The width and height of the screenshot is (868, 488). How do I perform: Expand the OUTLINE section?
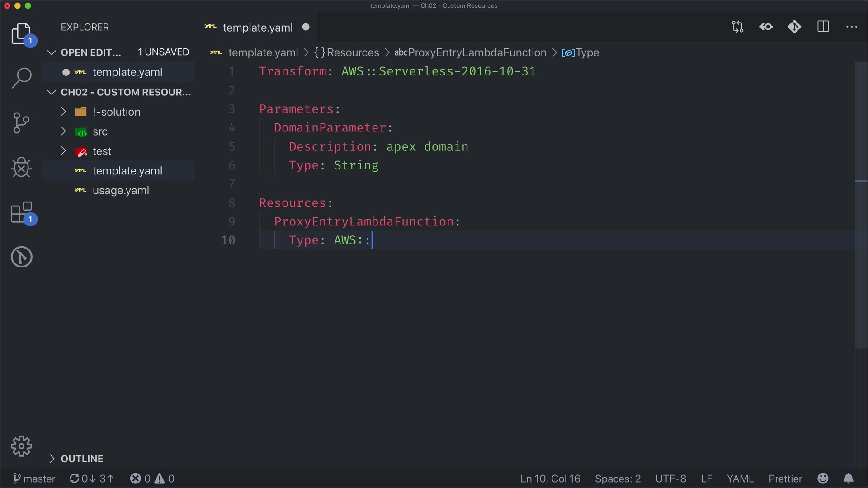(x=82, y=459)
